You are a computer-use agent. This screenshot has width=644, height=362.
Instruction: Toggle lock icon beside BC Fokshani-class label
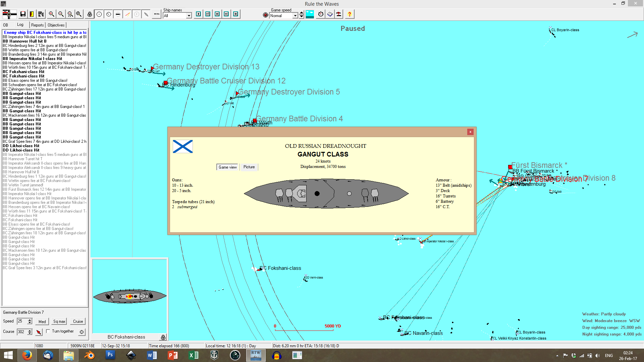(163, 337)
